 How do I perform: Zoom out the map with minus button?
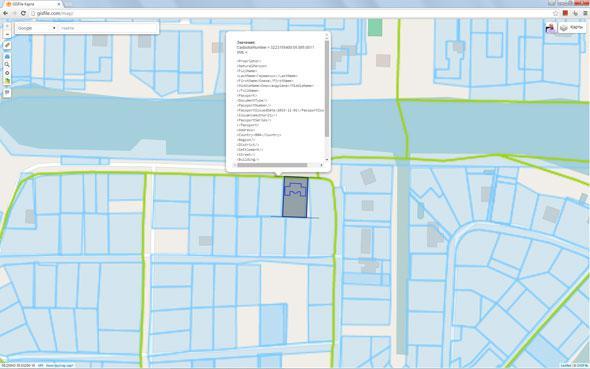coord(7,34)
